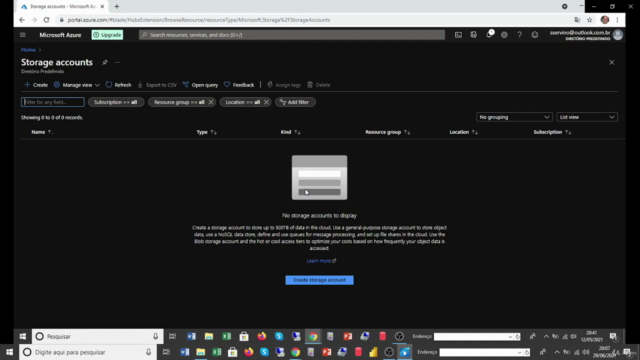This screenshot has height=360, width=640.
Task: Open the notifications bell in Azure header
Action: (489, 35)
